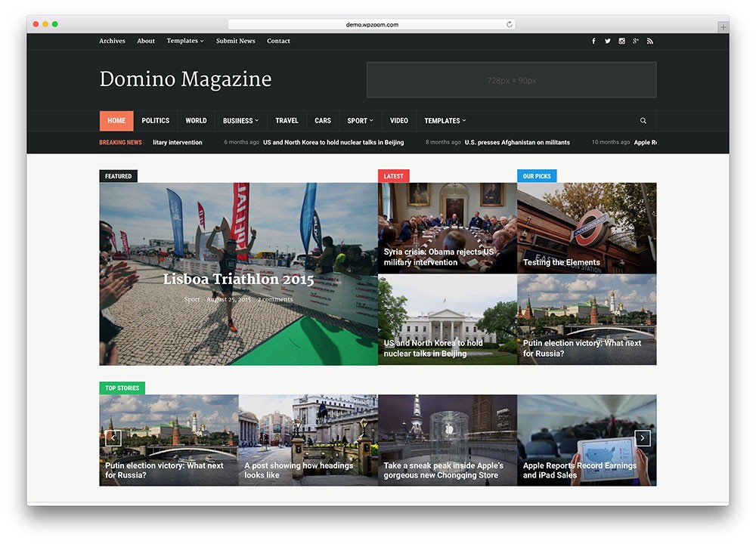
Task: Expand the Business menu dropdown
Action: (x=240, y=120)
